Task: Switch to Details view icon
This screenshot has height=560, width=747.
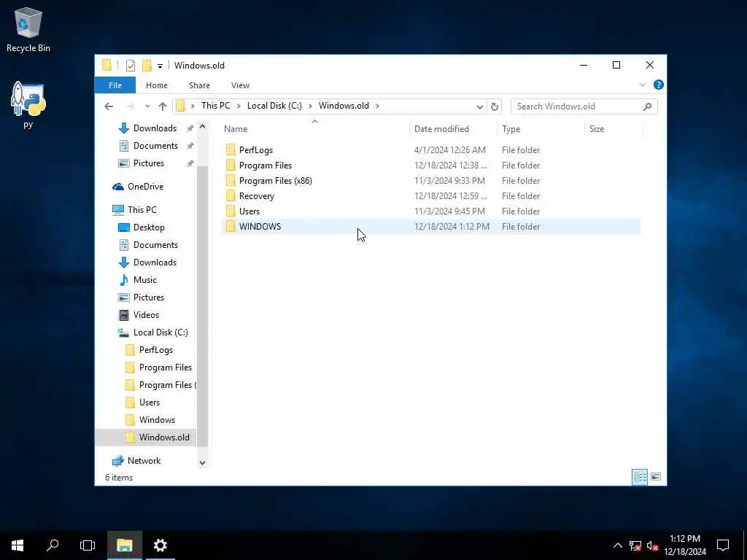Action: click(639, 477)
